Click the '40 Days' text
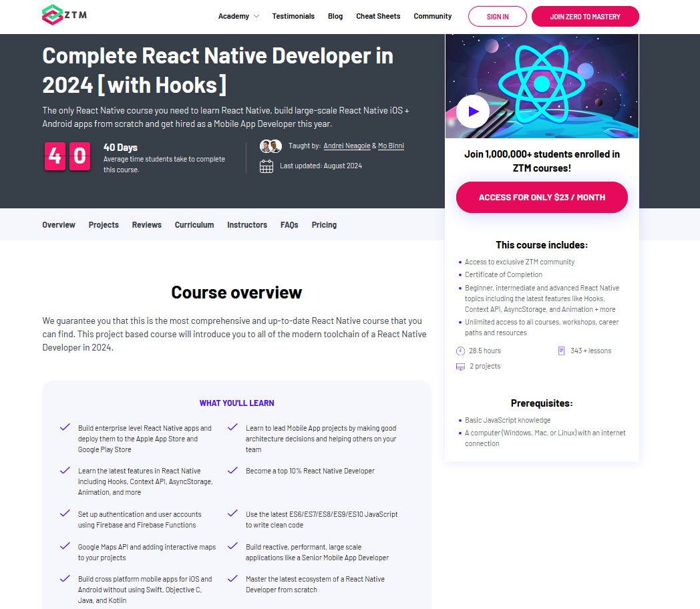The height and width of the screenshot is (609, 700). point(120,148)
